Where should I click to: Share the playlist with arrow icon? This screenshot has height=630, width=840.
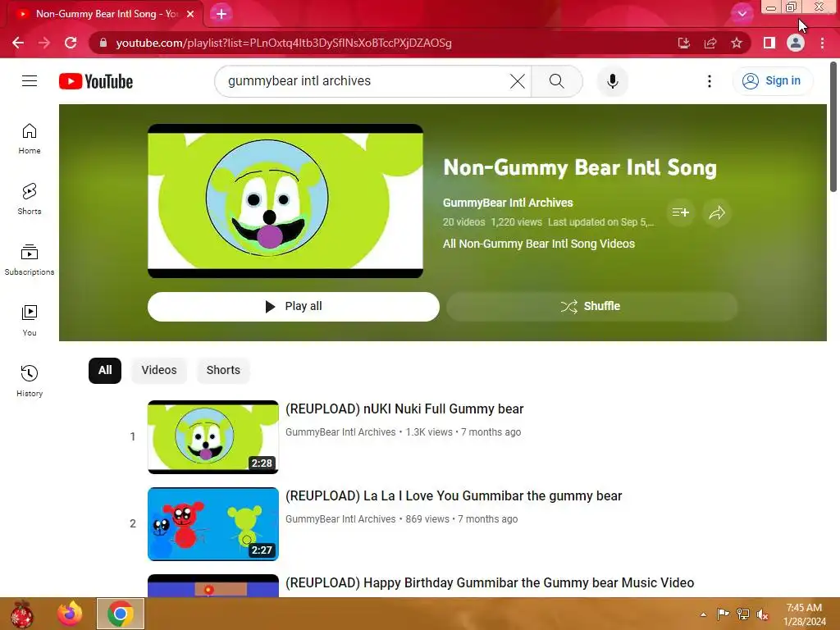pyautogui.click(x=717, y=212)
